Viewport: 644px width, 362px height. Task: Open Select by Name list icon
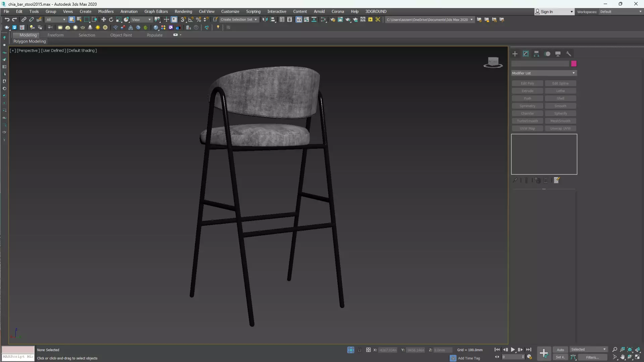(x=79, y=19)
